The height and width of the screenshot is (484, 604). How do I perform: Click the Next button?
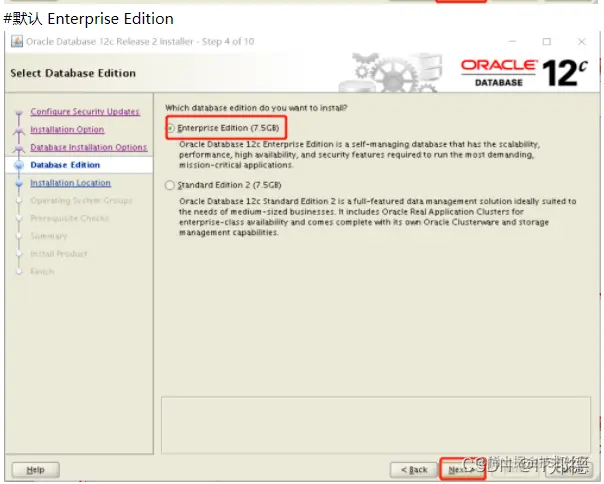click(x=462, y=470)
